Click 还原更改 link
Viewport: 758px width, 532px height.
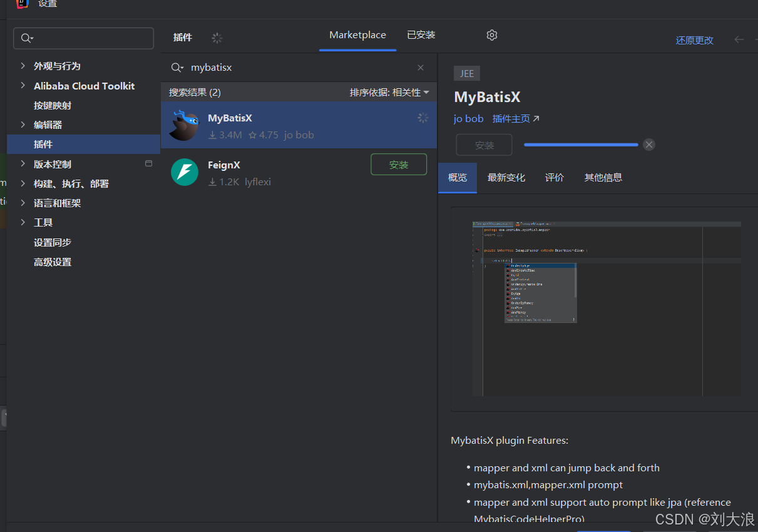694,40
